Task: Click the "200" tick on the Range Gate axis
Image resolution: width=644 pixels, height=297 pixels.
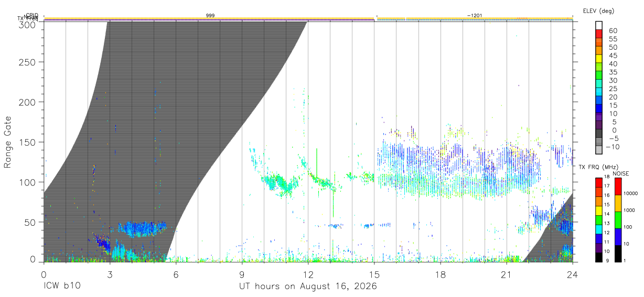Action: tap(28, 102)
